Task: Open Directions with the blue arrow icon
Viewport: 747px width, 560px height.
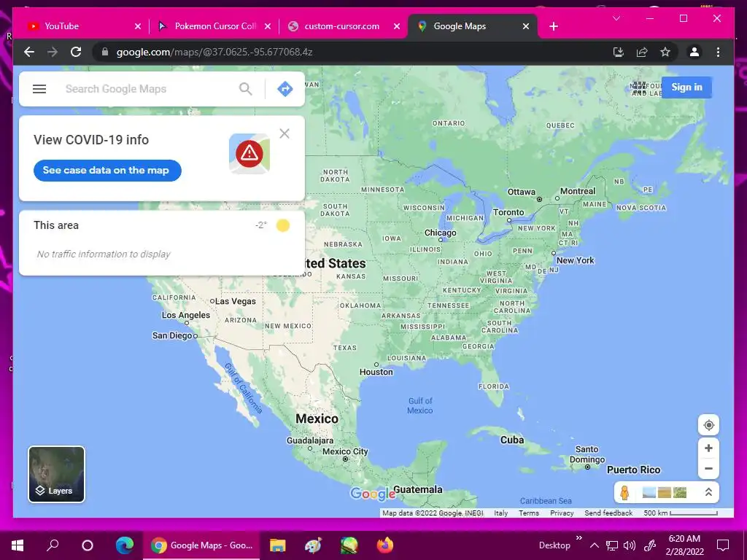Action: click(x=285, y=89)
